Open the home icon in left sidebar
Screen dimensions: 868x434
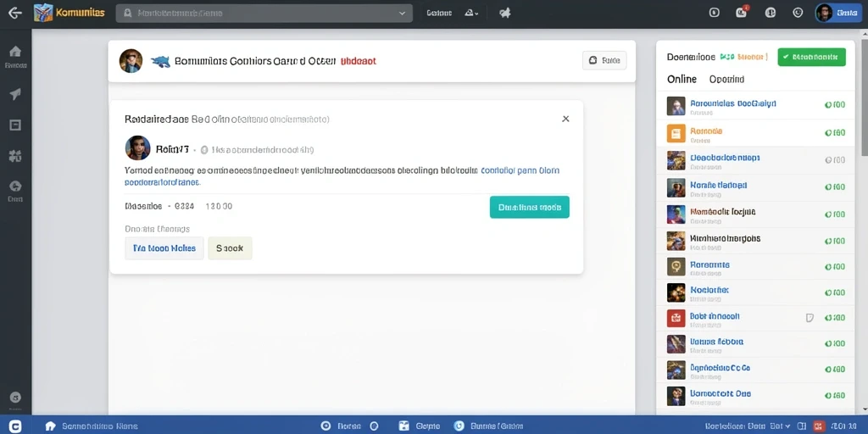pos(15,52)
